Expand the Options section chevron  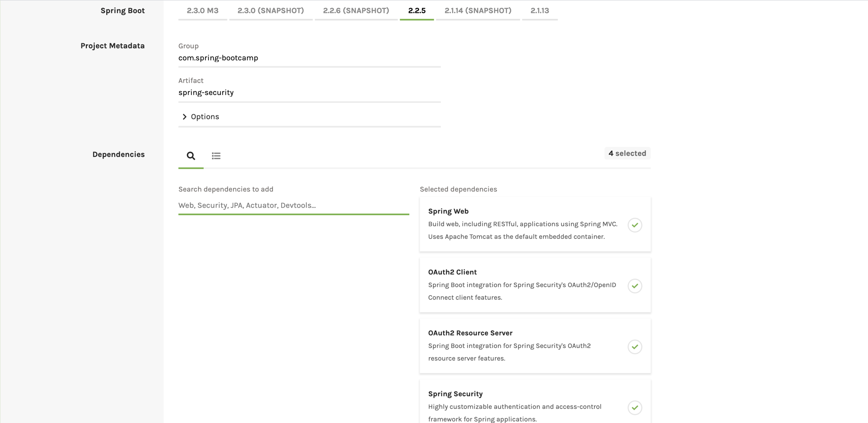pyautogui.click(x=184, y=117)
